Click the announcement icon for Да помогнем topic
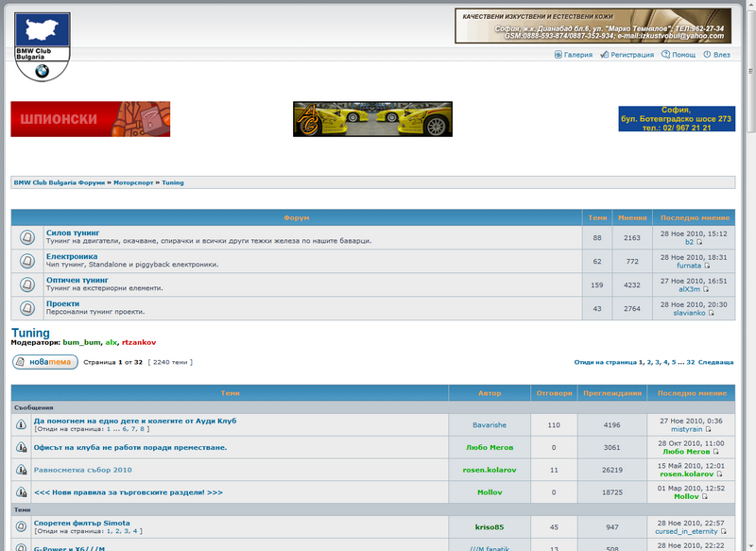The width and height of the screenshot is (756, 551). [x=21, y=424]
